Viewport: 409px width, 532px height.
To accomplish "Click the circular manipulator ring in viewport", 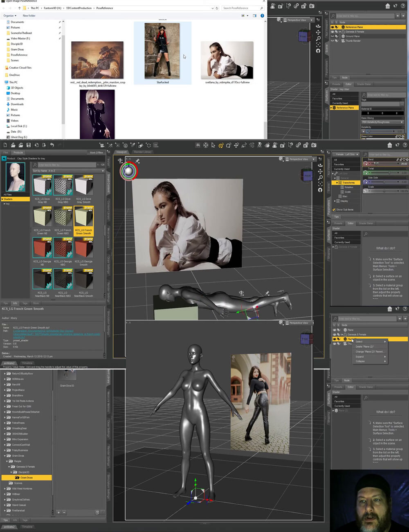I will pos(128,171).
